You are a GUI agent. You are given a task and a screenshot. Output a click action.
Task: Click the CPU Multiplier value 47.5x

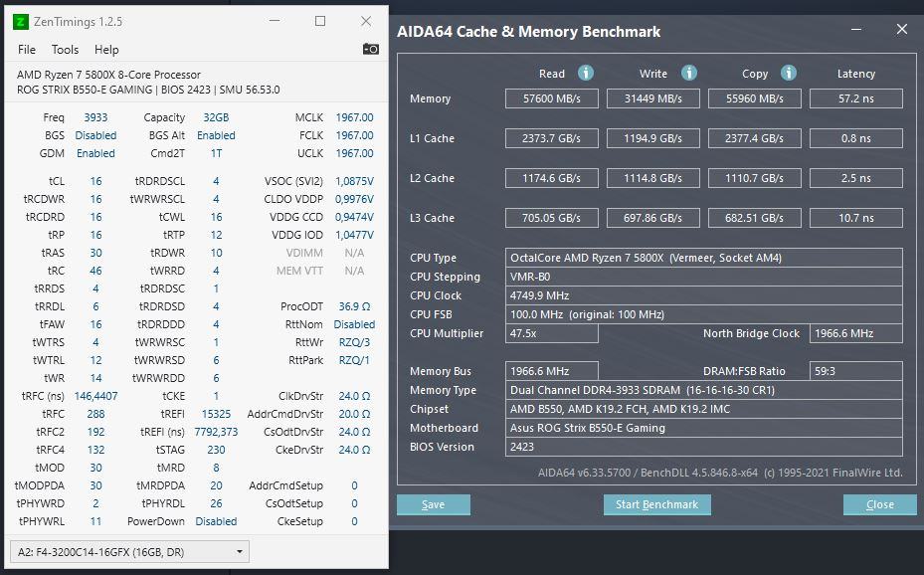pos(552,333)
